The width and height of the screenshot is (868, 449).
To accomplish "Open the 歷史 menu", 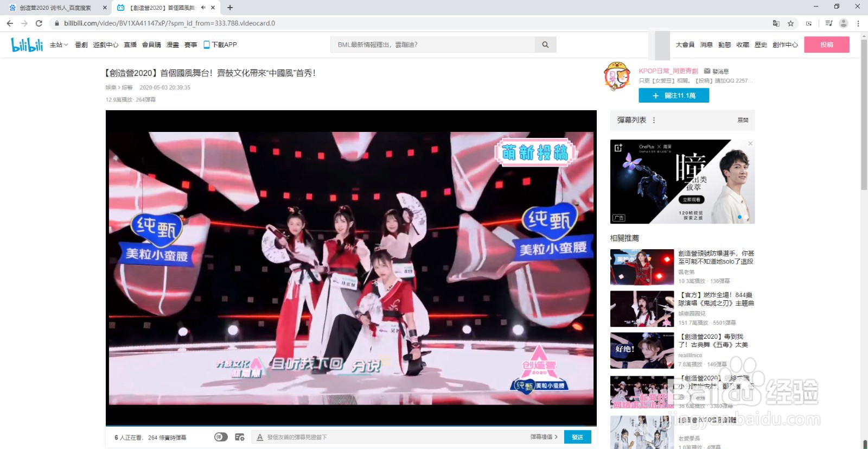I will click(761, 45).
